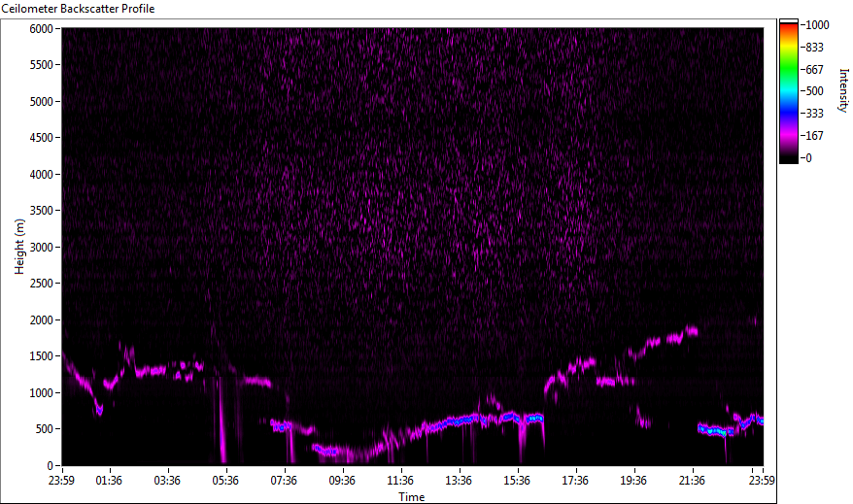
Task: Click the 11:36 time axis label
Action: [400, 481]
